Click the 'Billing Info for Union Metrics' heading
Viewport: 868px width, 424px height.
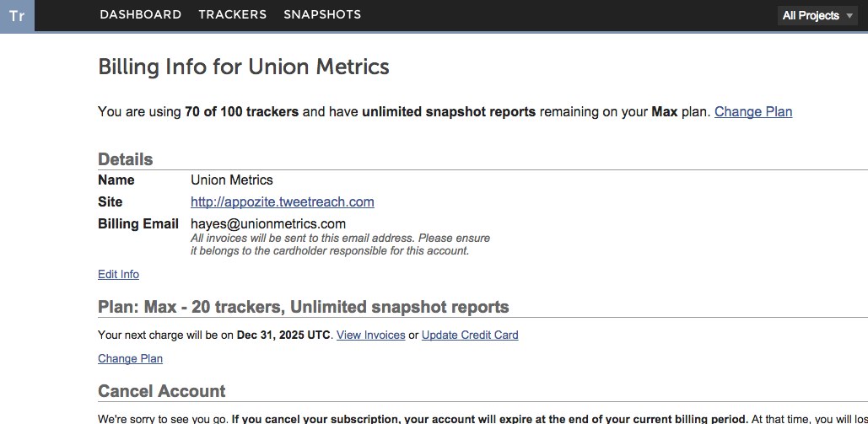pos(244,67)
